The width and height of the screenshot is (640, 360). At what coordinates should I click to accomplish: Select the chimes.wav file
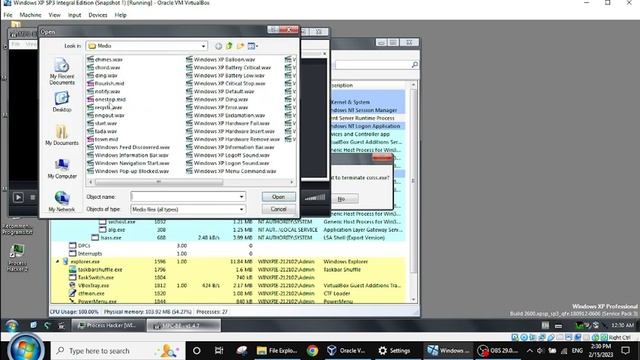coord(104,60)
